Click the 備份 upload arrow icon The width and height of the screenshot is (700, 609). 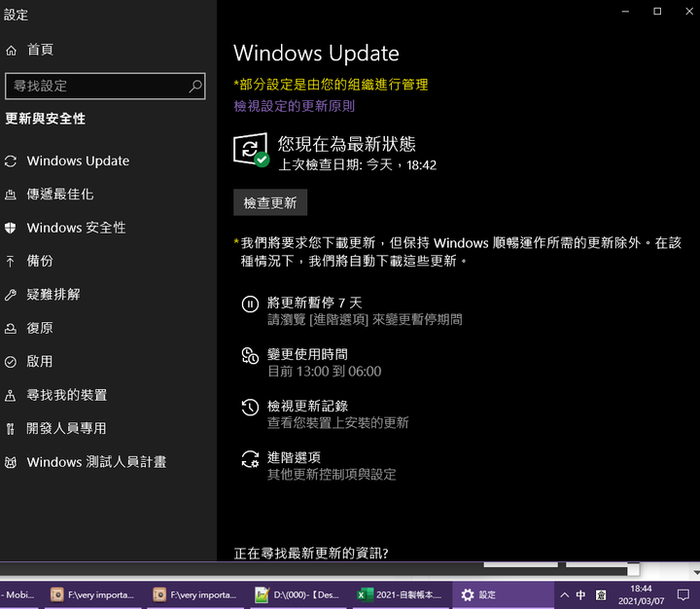(11, 262)
